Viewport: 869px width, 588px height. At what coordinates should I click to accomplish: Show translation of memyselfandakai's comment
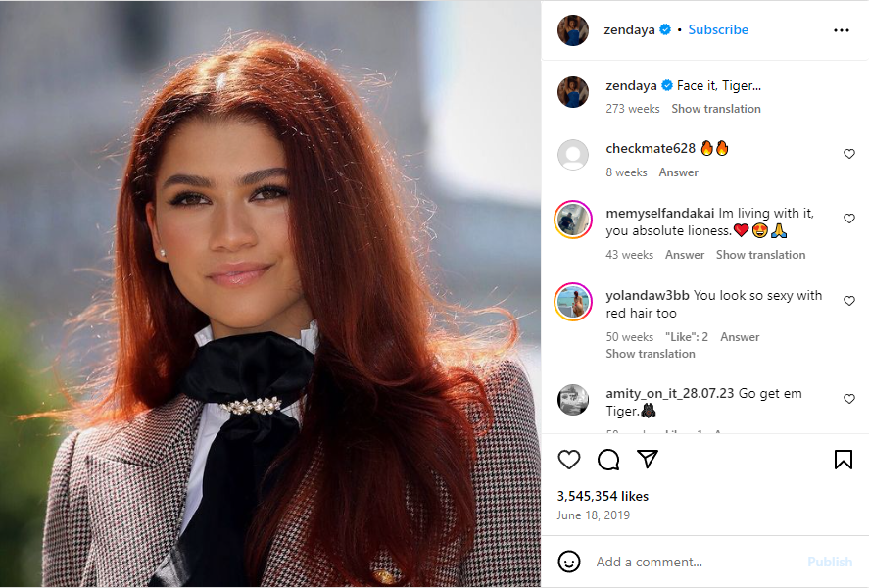[760, 255]
